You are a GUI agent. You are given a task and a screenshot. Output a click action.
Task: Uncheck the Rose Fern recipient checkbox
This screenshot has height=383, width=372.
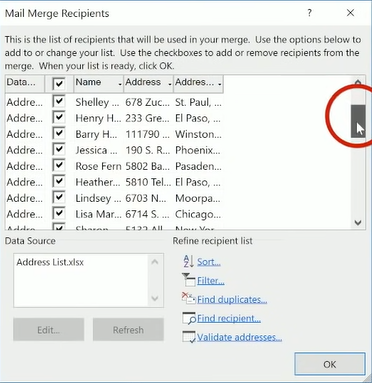(59, 165)
